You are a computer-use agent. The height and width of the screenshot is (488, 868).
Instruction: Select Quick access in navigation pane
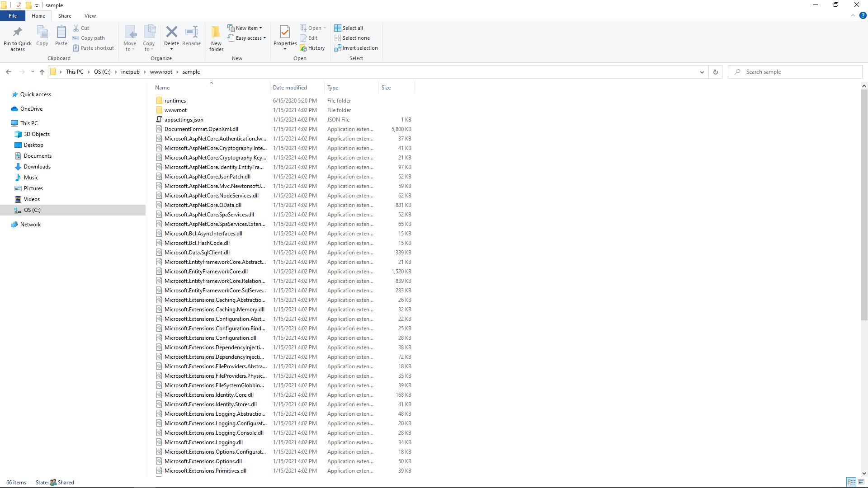pyautogui.click(x=36, y=94)
